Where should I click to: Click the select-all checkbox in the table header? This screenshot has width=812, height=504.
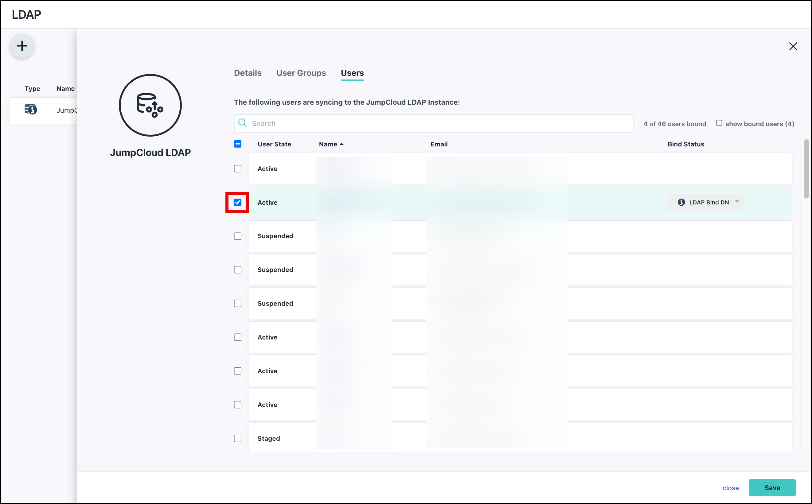(237, 144)
